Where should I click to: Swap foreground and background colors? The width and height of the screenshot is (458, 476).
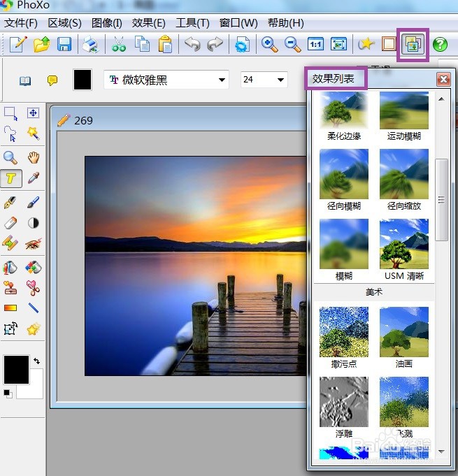[x=37, y=361]
